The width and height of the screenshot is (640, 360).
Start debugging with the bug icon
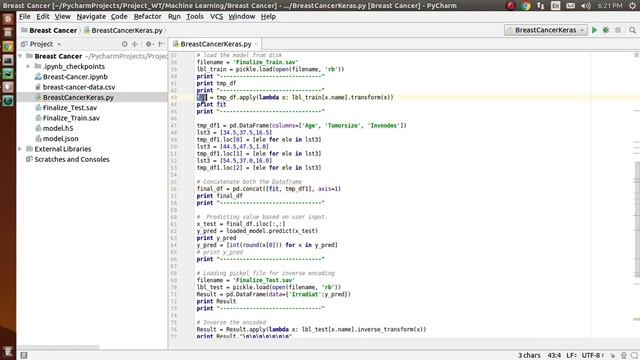(606, 30)
